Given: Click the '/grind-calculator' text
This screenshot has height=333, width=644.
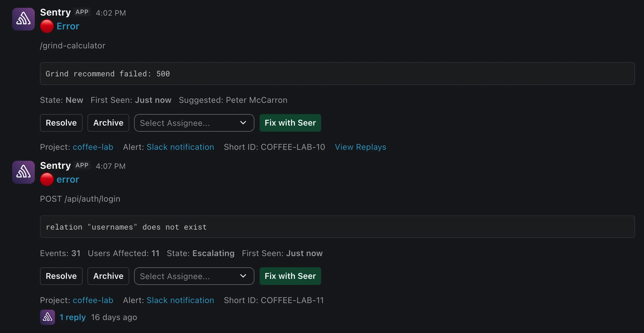Looking at the screenshot, I should pos(73,46).
